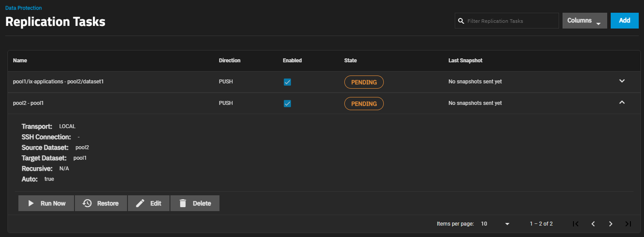Expand the pool1/ix-applications task row
The height and width of the screenshot is (237, 644).
pyautogui.click(x=622, y=81)
